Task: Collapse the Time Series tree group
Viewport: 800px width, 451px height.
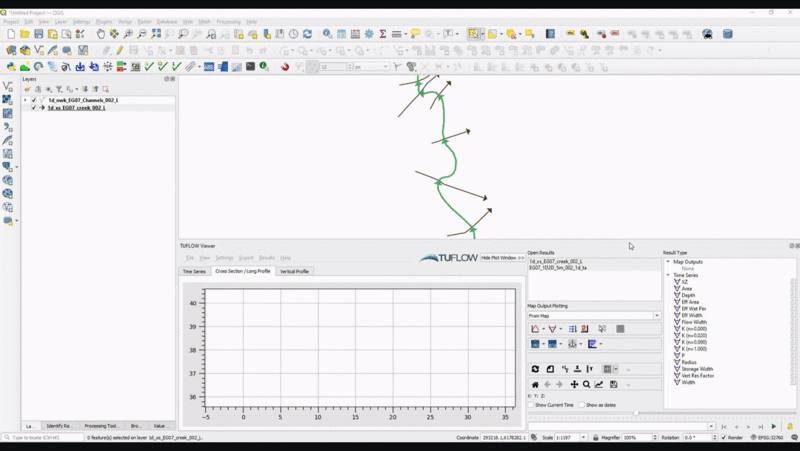Action: 669,275
